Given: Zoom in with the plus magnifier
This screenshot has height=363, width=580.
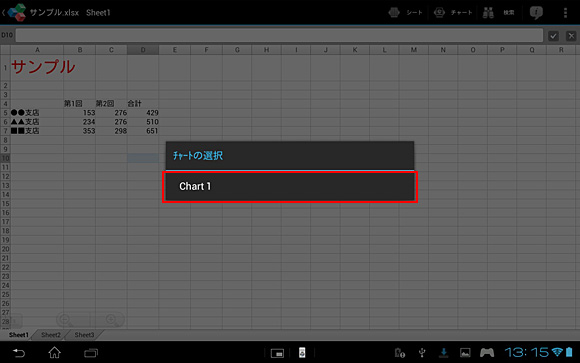Looking at the screenshot, I should tap(111, 319).
